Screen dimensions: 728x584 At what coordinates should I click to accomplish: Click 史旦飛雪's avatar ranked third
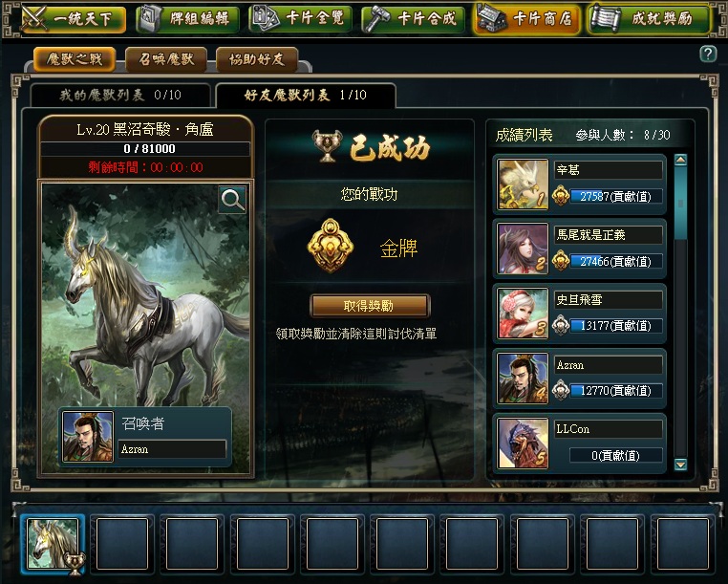pyautogui.click(x=523, y=314)
